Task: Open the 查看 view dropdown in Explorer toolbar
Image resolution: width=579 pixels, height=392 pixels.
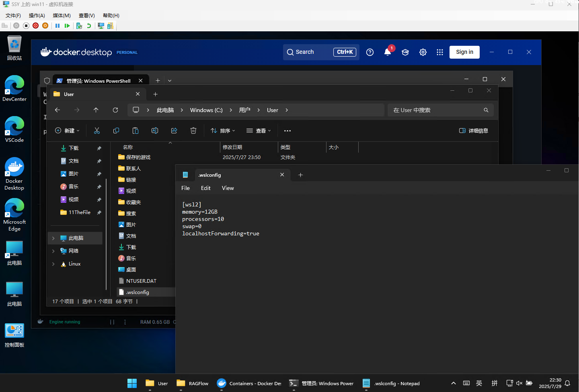Action: tap(259, 131)
